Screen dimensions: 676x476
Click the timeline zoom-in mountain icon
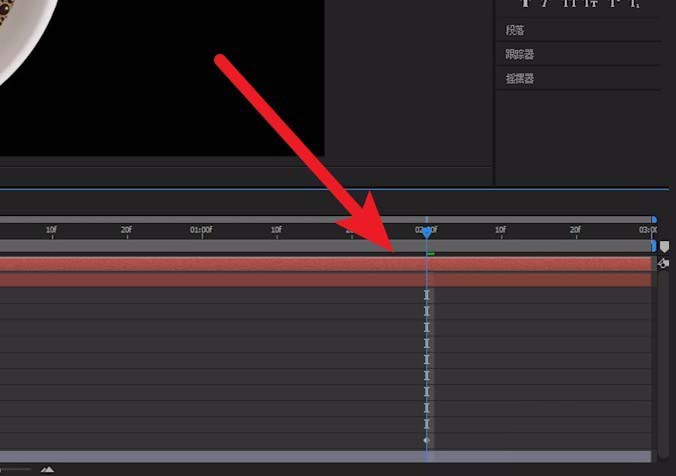pos(47,469)
